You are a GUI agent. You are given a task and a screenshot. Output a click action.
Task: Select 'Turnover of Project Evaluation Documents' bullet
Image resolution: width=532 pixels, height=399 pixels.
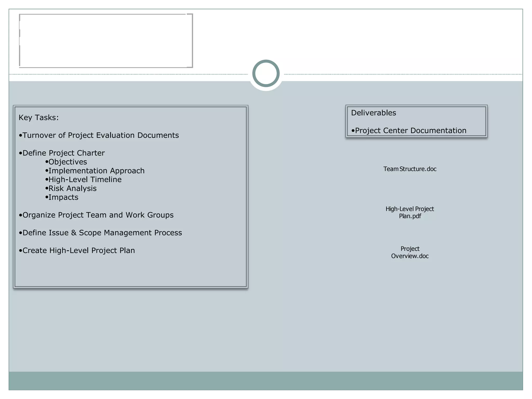pyautogui.click(x=99, y=135)
